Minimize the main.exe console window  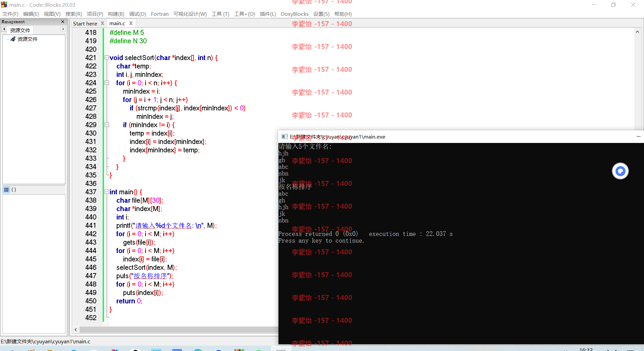click(638, 137)
